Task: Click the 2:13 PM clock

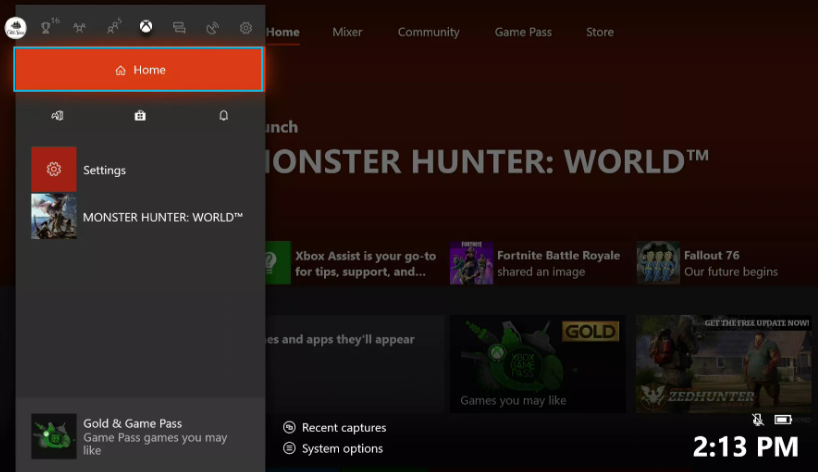Action: click(x=745, y=447)
